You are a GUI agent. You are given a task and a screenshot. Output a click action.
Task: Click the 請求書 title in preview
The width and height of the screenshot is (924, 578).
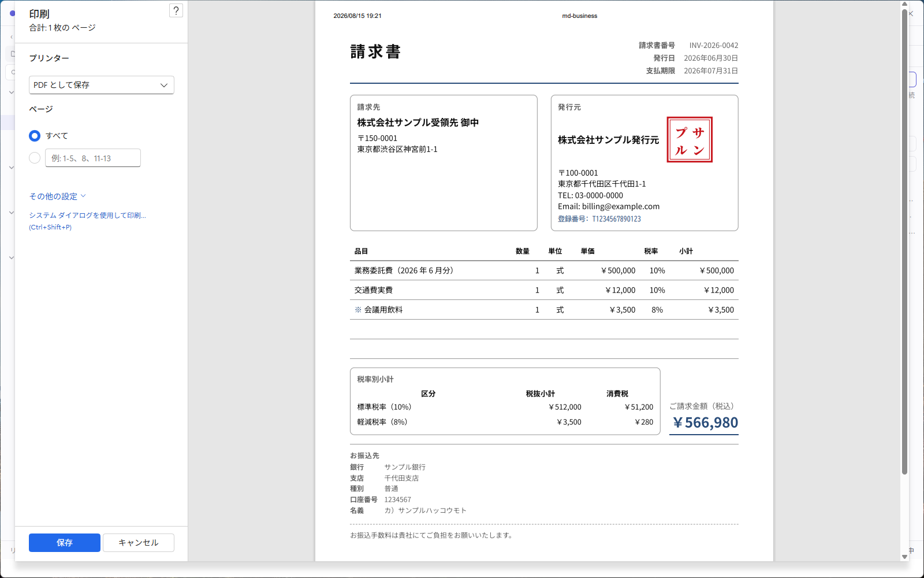[x=375, y=52]
